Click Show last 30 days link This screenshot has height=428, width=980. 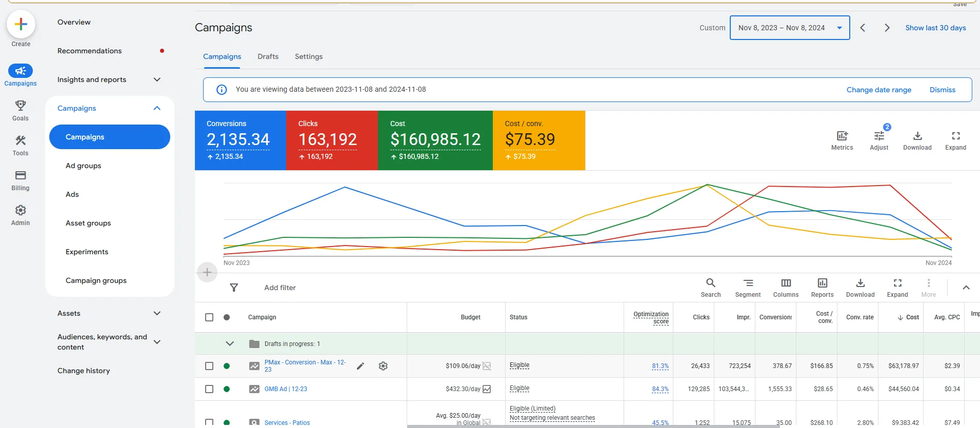pyautogui.click(x=935, y=28)
